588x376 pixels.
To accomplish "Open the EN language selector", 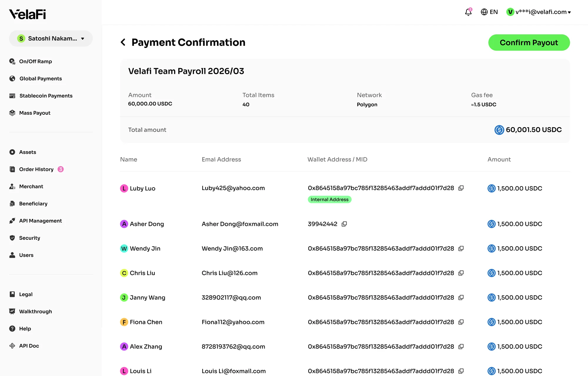I will pyautogui.click(x=494, y=12).
